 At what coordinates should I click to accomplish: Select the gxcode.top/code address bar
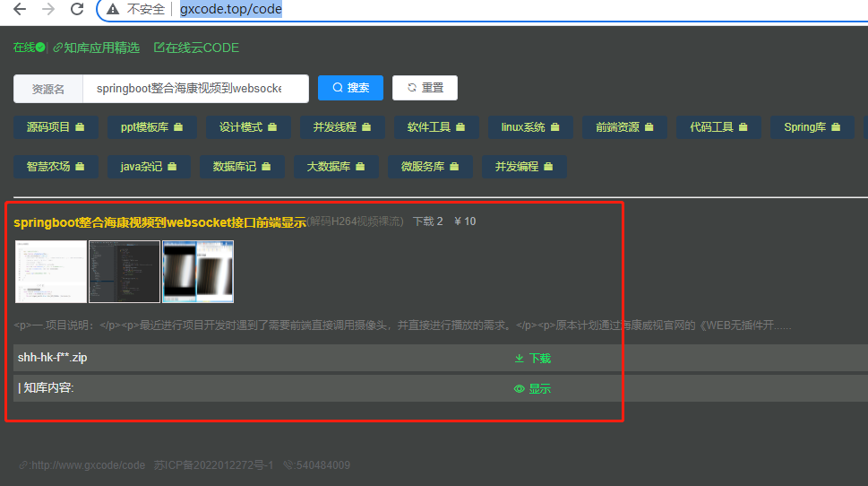[x=231, y=10]
